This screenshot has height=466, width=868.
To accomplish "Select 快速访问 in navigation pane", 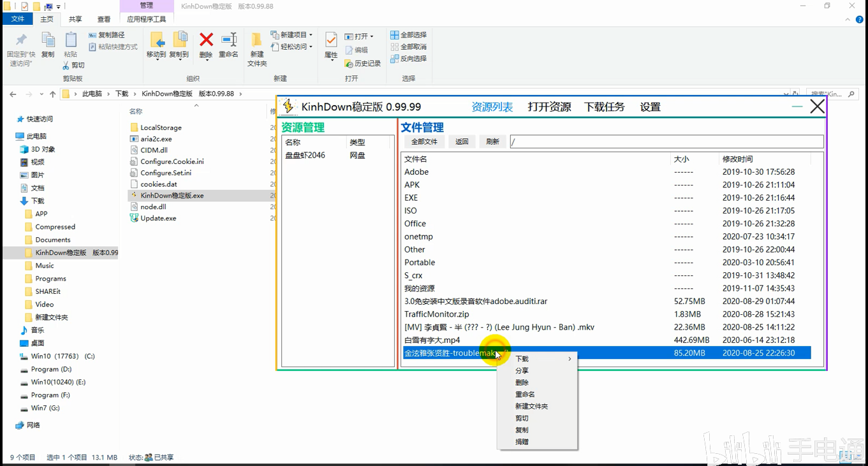I will click(34, 119).
